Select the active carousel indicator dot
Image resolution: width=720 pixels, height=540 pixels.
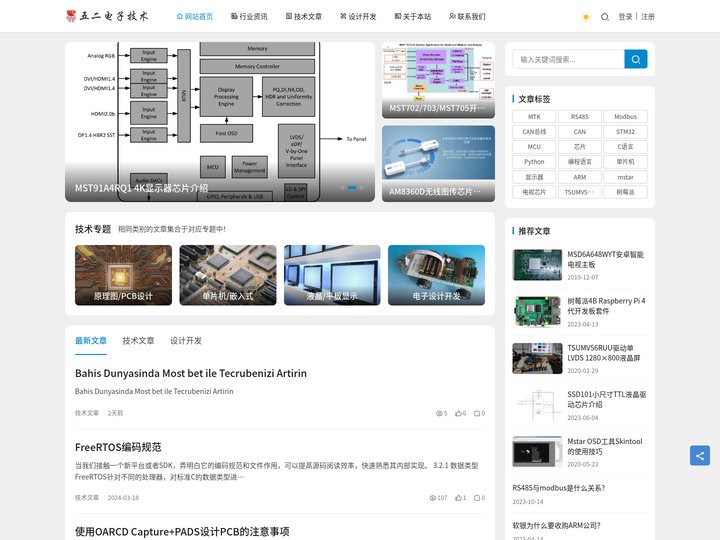[x=352, y=187]
